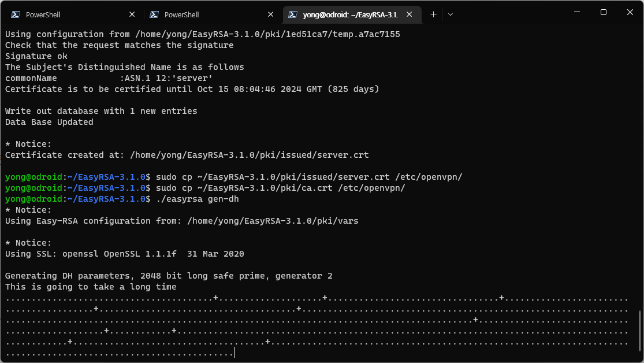This screenshot has height=363, width=644.
Task: Click the second PowerShell tab's terminal icon
Action: tap(154, 14)
